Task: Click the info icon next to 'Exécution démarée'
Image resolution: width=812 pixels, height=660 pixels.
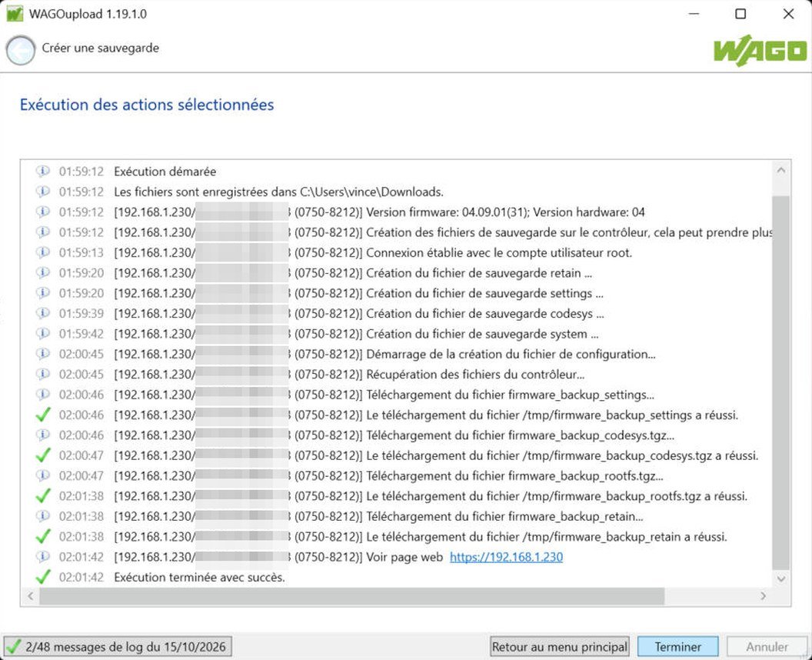Action: click(x=43, y=171)
